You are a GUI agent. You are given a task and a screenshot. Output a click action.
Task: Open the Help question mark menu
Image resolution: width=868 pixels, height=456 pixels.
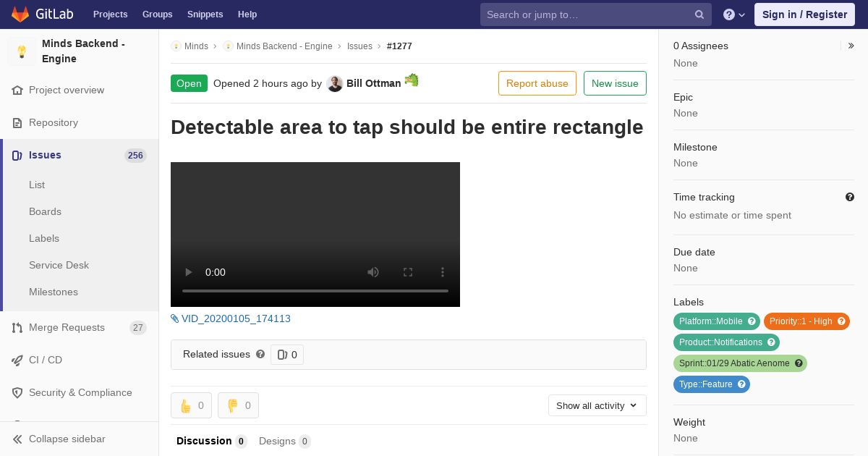[x=734, y=14]
